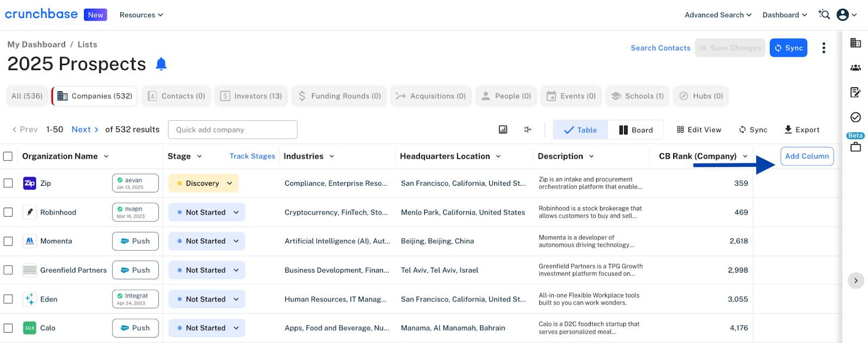Open the Beta briefcase icon in right sidebar
This screenshot has height=343, width=868.
[x=856, y=146]
